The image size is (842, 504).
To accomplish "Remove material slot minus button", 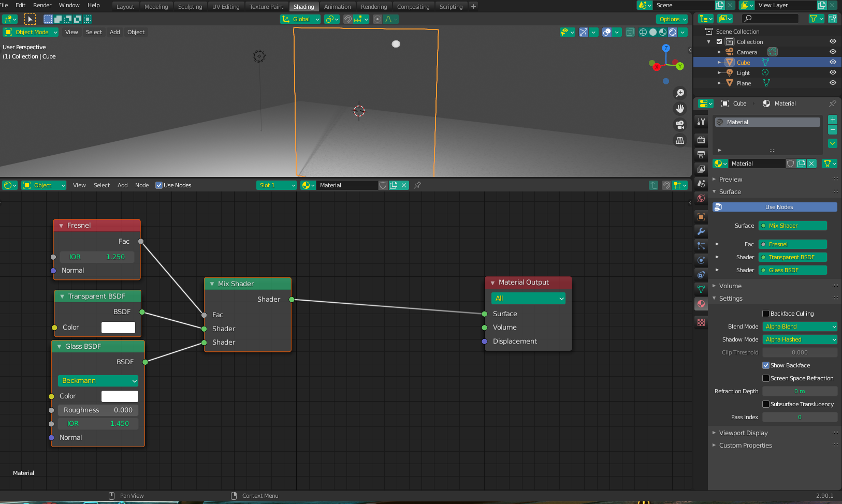I will coord(833,130).
